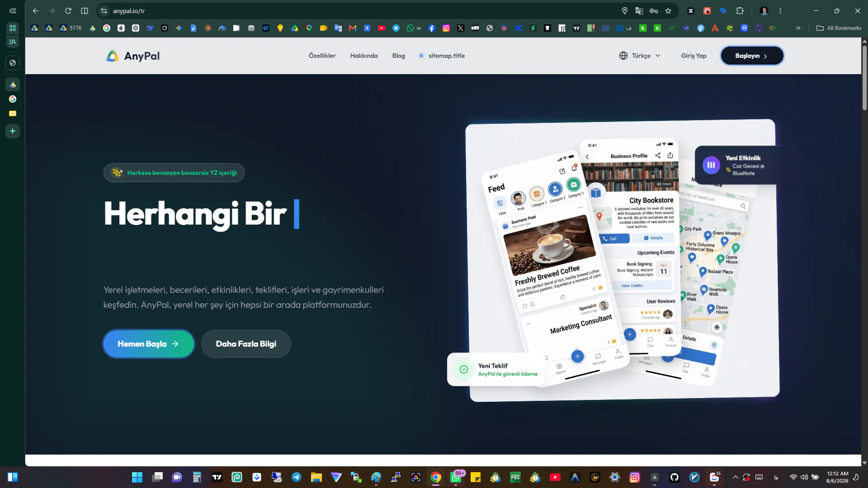Viewport: 868px width, 488px height.
Task: Open the volume icon in system tray
Action: (804, 477)
